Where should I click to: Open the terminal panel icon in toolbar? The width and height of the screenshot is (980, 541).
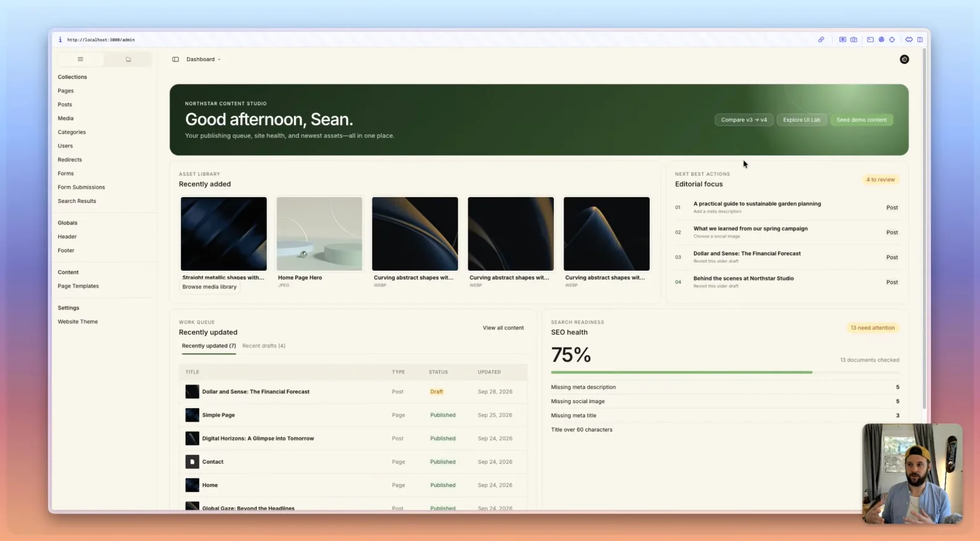(x=870, y=40)
